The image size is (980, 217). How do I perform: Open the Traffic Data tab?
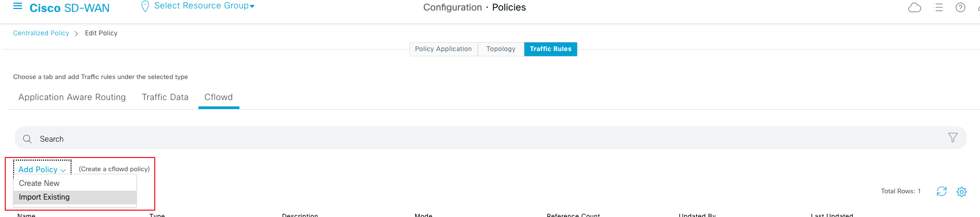pos(165,97)
